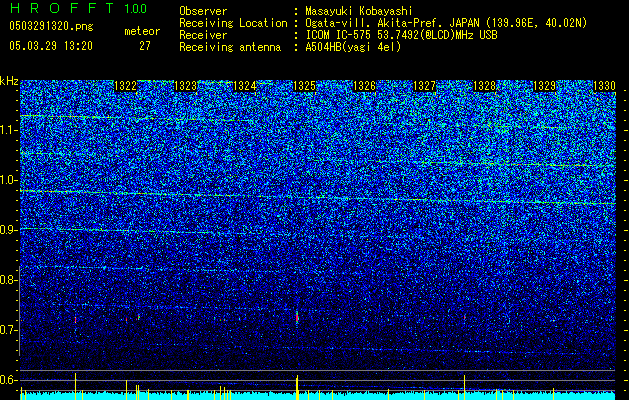Select antenna text A504HB(yagi 4el)

pos(353,47)
